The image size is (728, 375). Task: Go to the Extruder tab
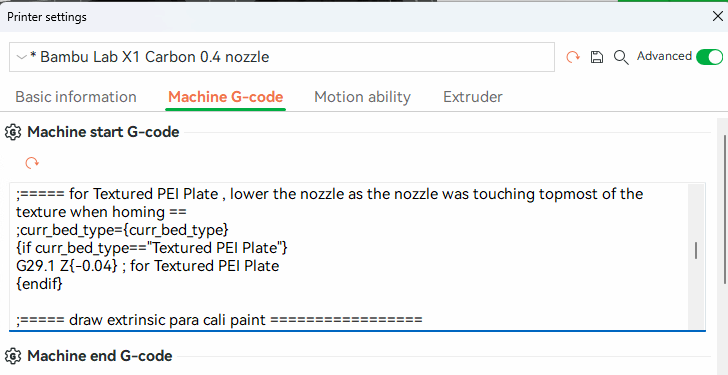click(x=473, y=97)
